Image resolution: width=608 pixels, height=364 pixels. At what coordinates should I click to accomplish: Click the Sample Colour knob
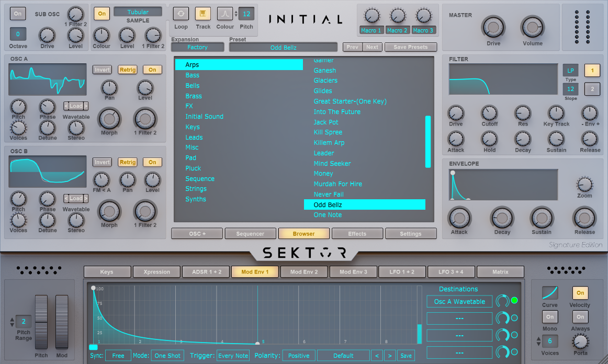pyautogui.click(x=101, y=36)
